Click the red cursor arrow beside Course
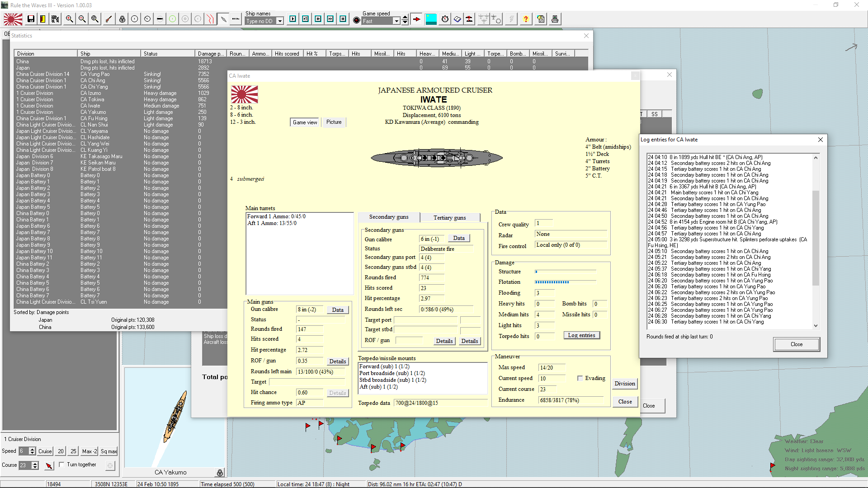 49,465
